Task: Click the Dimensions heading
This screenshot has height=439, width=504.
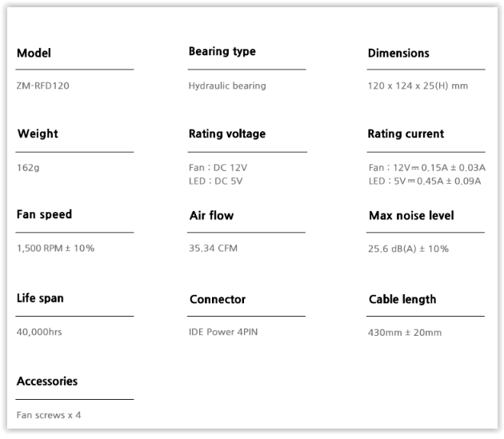Action: point(398,54)
